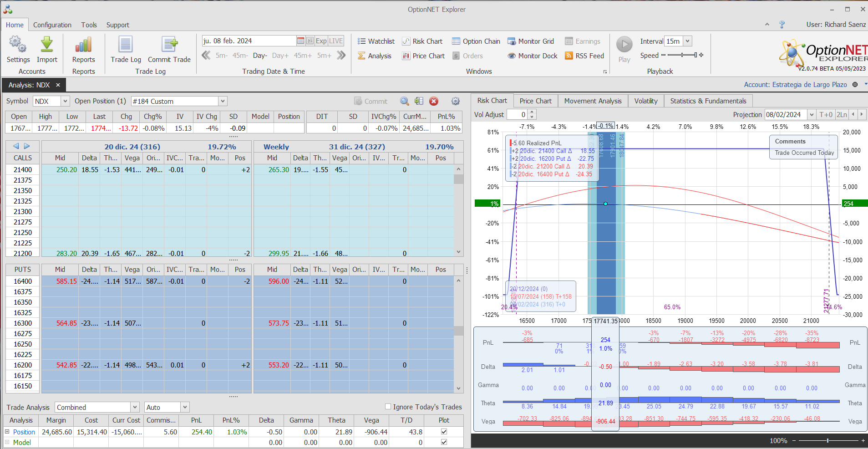Open the Account dropdown arrow
This screenshot has width=868, height=449.
866,84
